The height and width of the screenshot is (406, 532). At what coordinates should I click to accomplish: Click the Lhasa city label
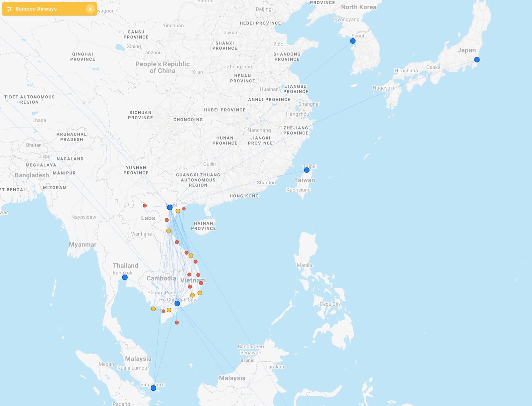(x=39, y=120)
